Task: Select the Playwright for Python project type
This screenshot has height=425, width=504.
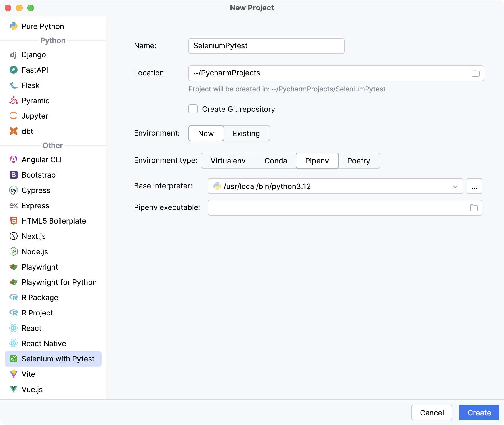Action: click(x=59, y=282)
